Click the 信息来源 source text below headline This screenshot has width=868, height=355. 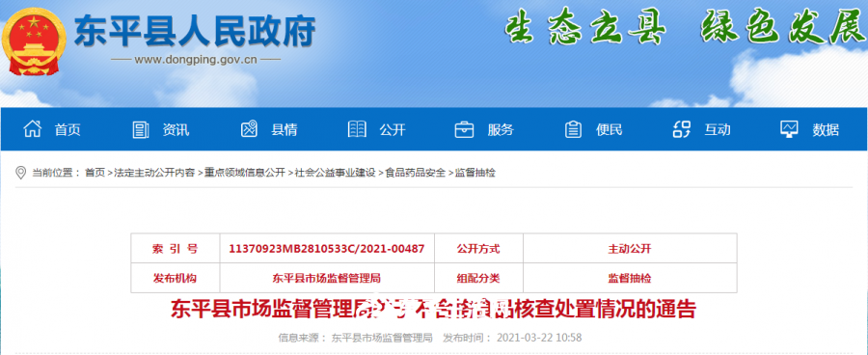click(355, 338)
